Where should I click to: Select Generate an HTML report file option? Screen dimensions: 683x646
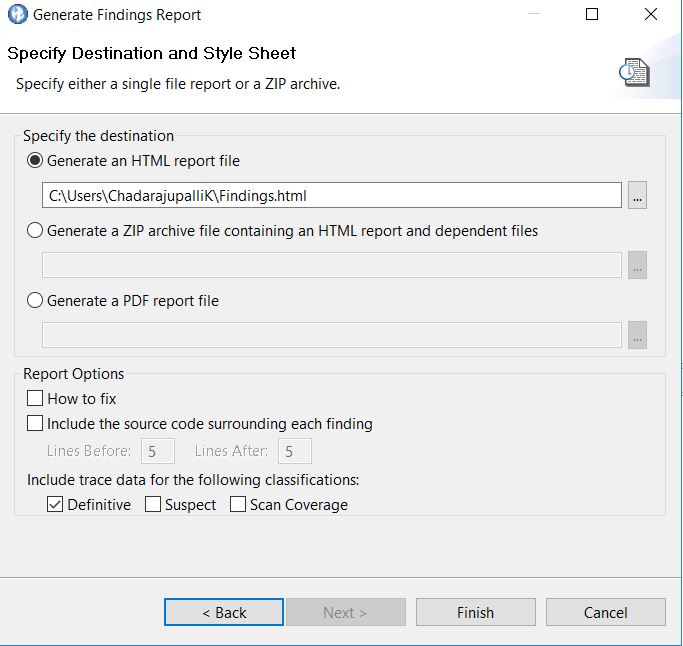pos(36,160)
